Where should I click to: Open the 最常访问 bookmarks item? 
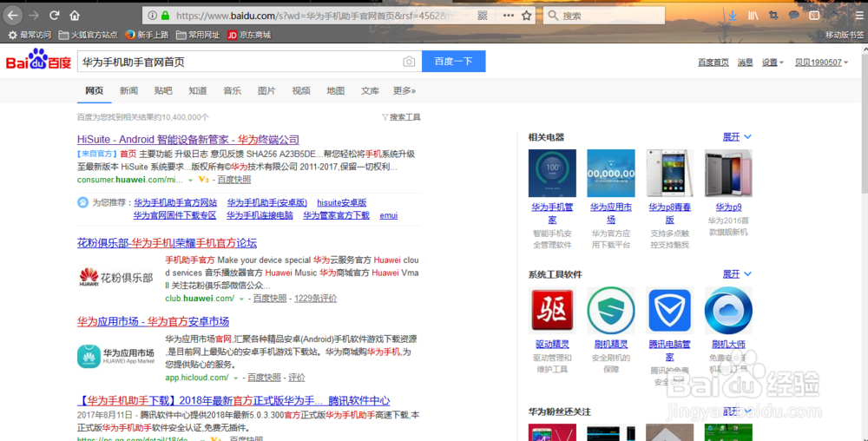[x=30, y=35]
